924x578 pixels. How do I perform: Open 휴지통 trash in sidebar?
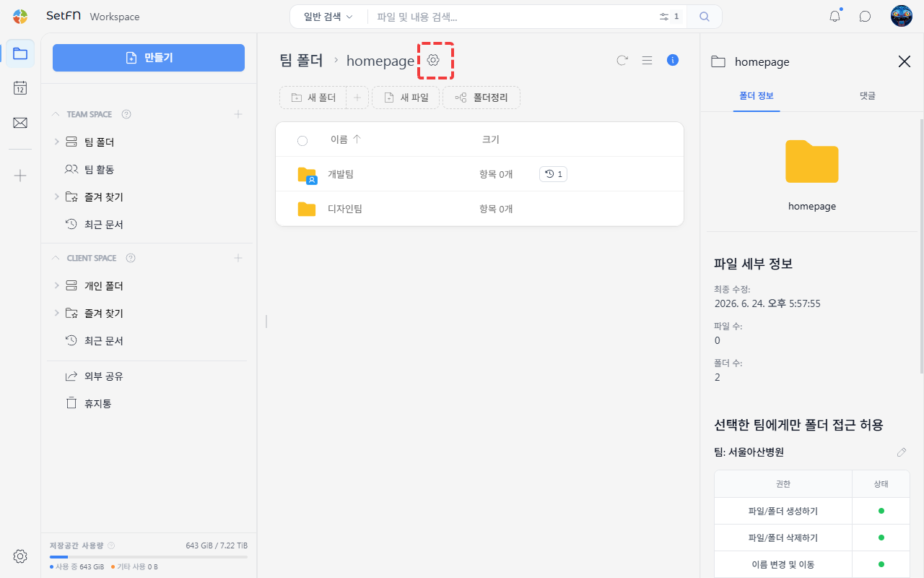coord(97,404)
